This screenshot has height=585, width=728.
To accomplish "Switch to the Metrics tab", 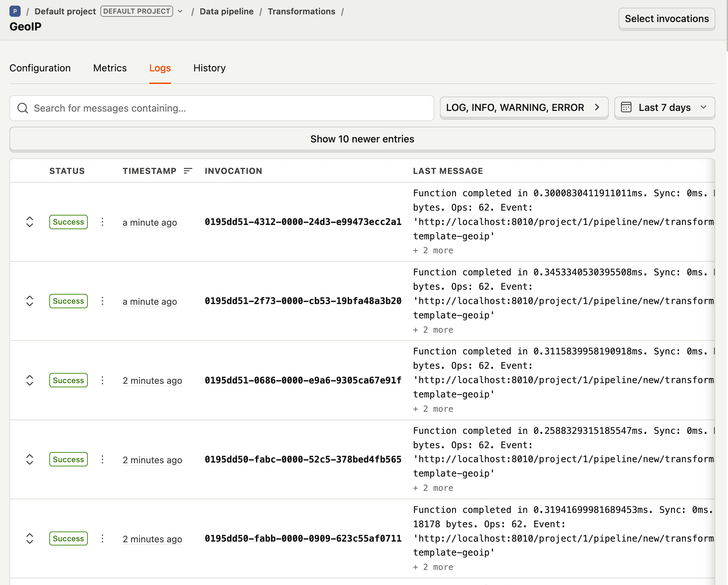I will pos(110,68).
